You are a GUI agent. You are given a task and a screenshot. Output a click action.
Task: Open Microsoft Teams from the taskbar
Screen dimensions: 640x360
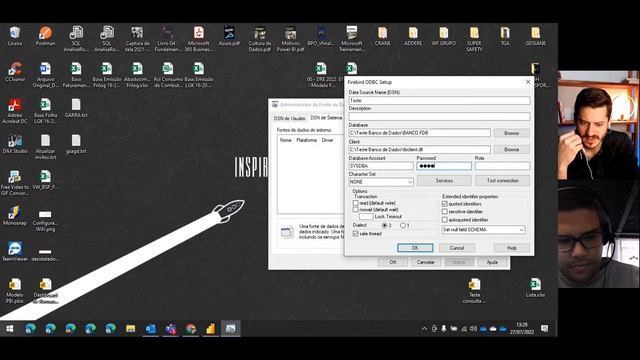click(x=171, y=329)
